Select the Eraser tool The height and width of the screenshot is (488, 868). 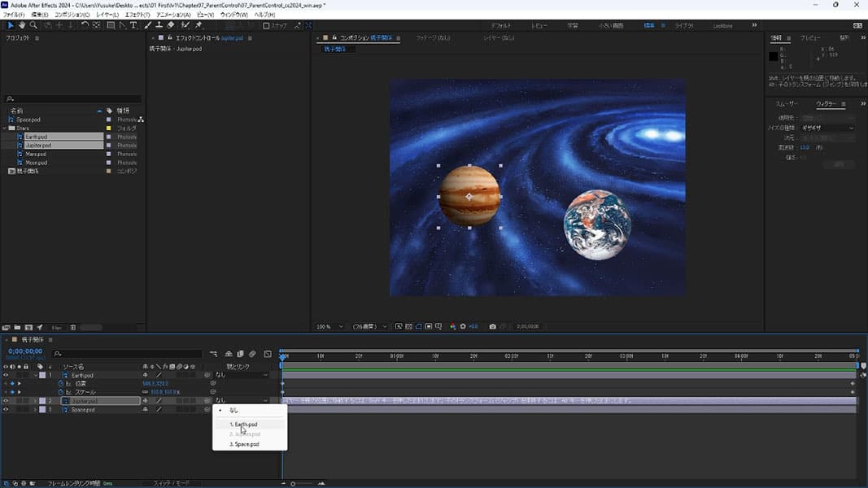click(171, 25)
